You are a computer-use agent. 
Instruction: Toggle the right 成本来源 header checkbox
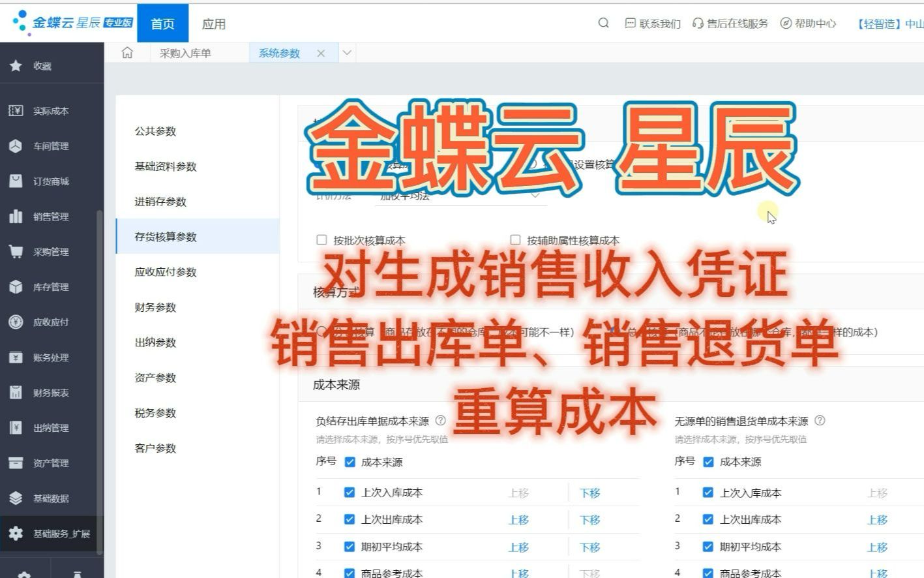[708, 463]
